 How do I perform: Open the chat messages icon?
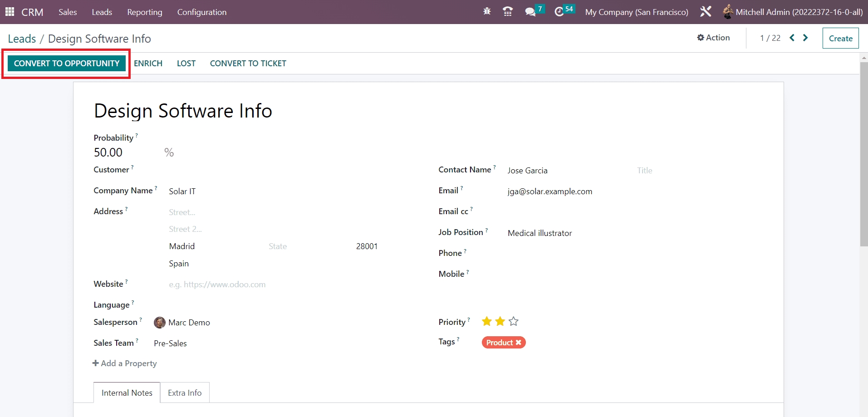530,12
